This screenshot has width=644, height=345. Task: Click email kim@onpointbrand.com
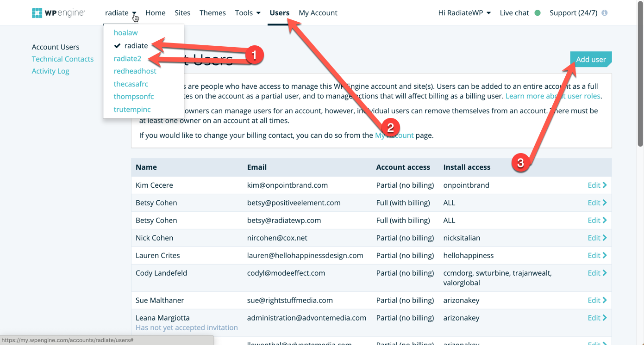click(x=288, y=185)
